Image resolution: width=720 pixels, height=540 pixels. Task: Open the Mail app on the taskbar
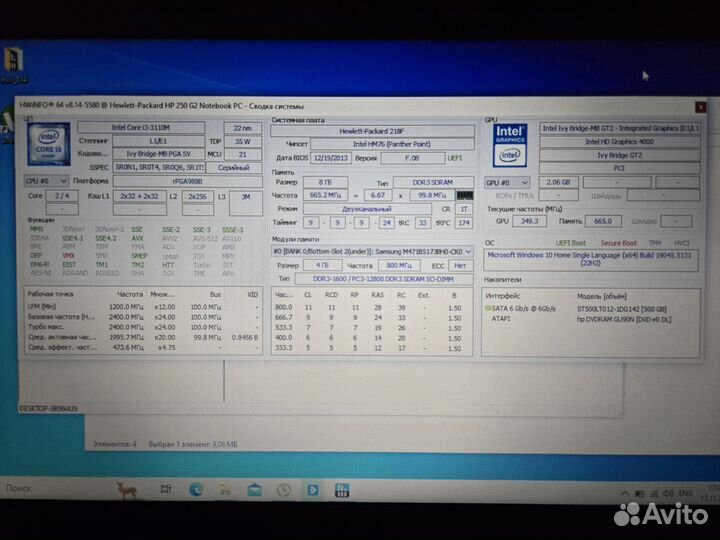(254, 490)
